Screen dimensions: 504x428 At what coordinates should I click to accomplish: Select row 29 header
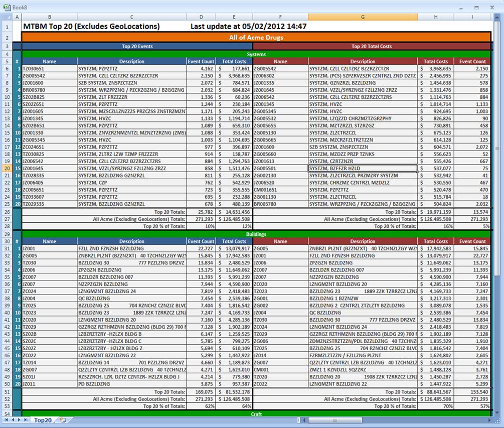point(7,234)
